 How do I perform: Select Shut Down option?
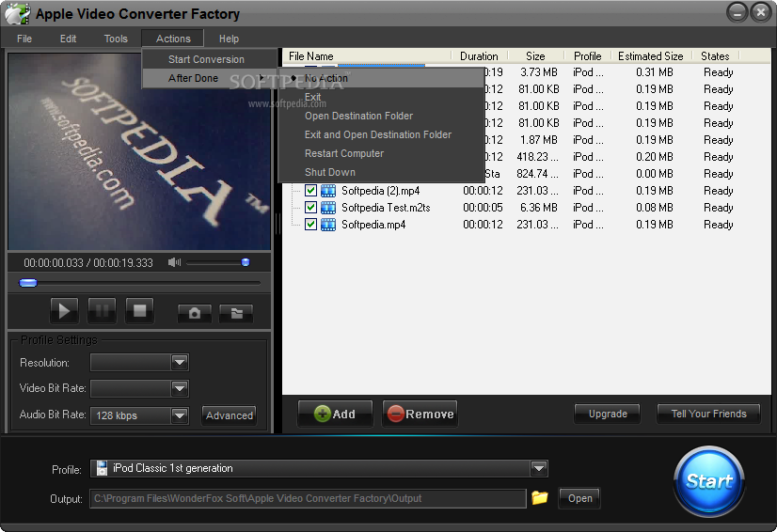tap(381, 172)
